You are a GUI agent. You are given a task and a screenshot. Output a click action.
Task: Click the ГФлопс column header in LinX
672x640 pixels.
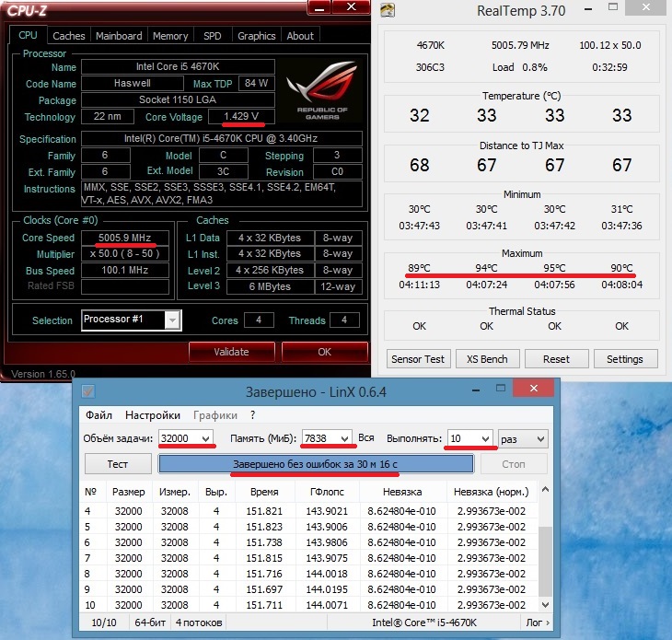pos(327,492)
